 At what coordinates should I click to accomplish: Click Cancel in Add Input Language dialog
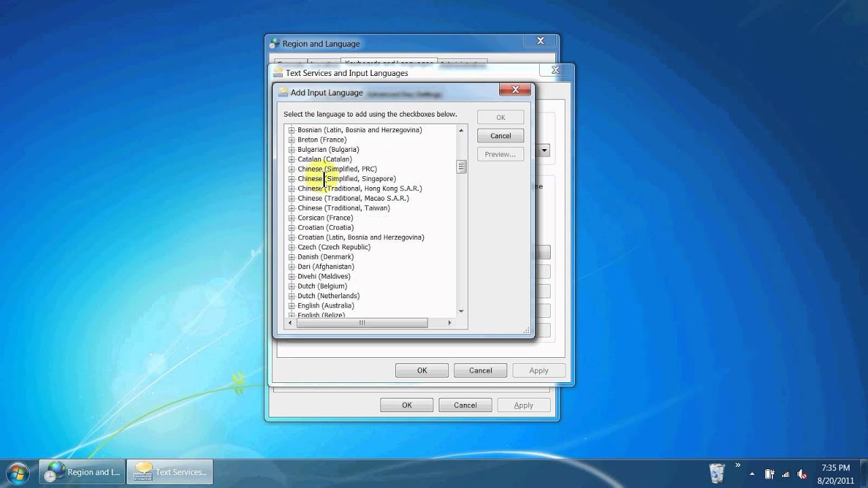tap(500, 136)
